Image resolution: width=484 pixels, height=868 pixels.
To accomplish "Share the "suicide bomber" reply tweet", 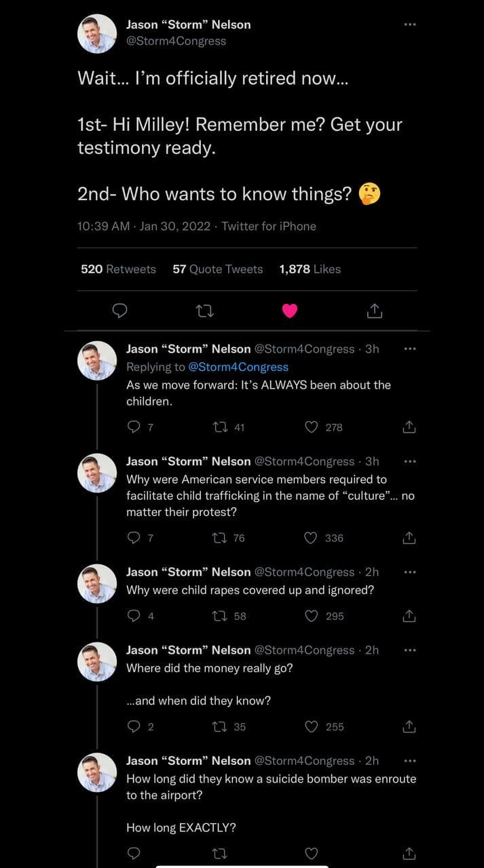I will [409, 853].
